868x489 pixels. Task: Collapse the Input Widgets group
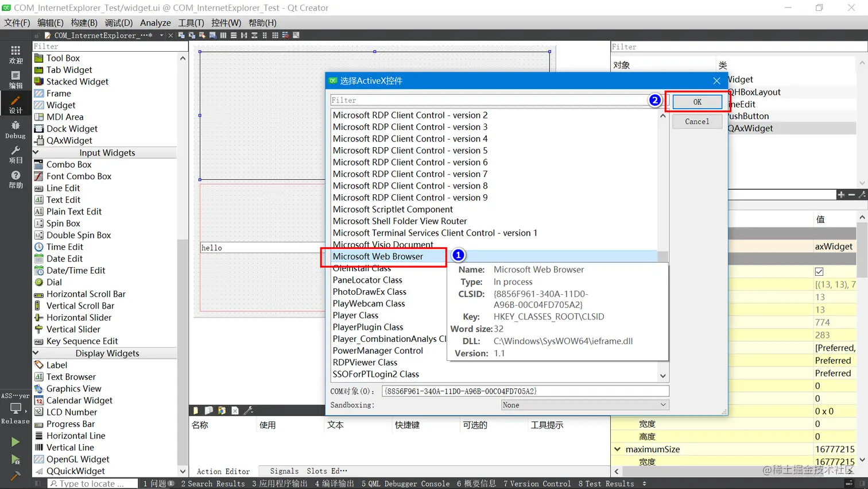(x=36, y=152)
